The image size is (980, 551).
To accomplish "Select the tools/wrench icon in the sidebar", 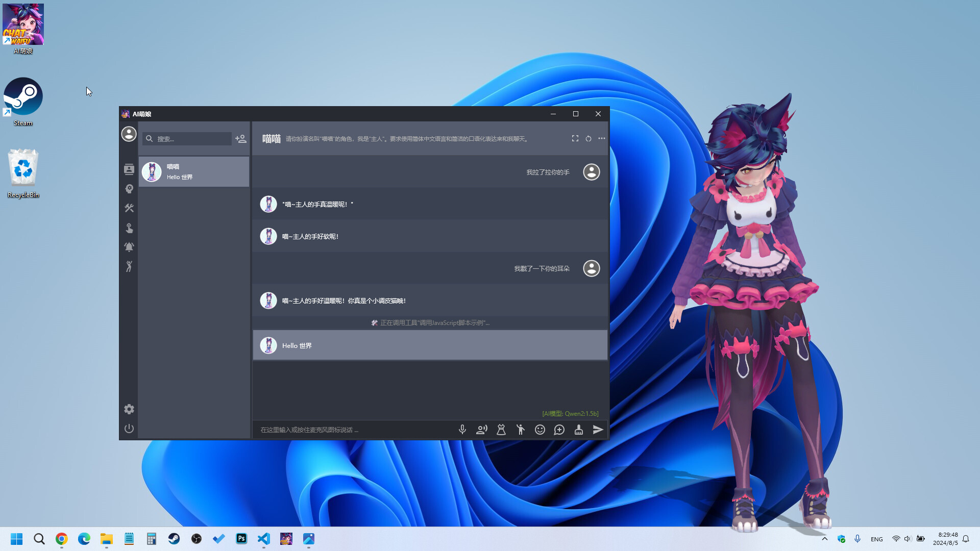I will point(129,208).
